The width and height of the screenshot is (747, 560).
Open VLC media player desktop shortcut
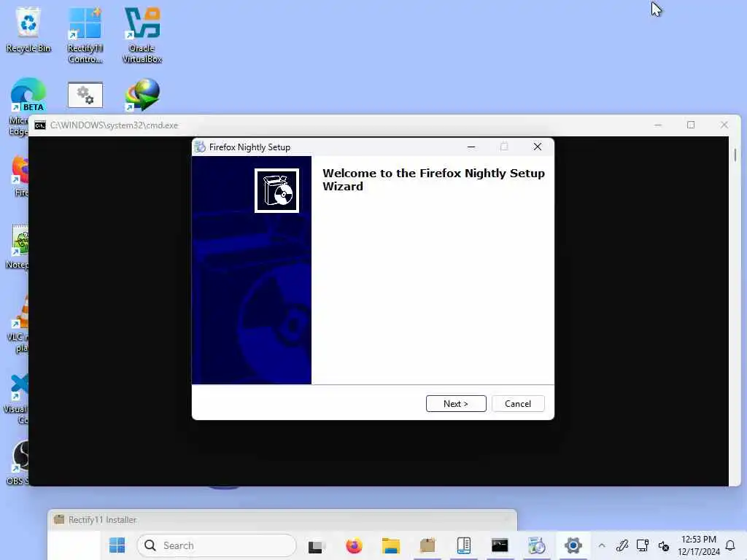coord(19,324)
